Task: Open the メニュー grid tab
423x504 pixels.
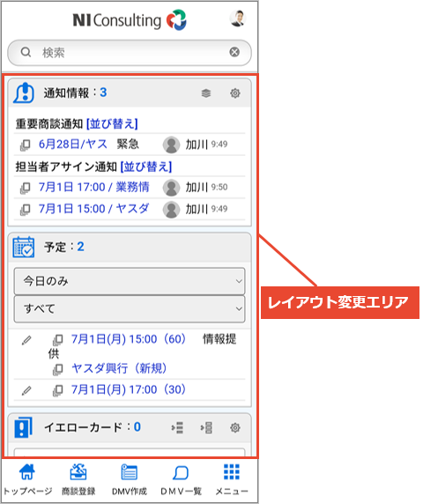Action: point(232,479)
